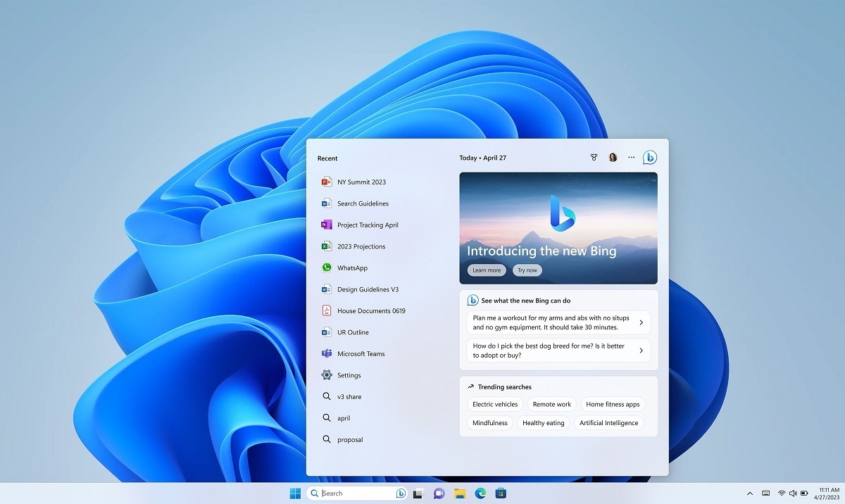Select the Mindfulness trending search
The width and height of the screenshot is (845, 504).
click(x=490, y=423)
